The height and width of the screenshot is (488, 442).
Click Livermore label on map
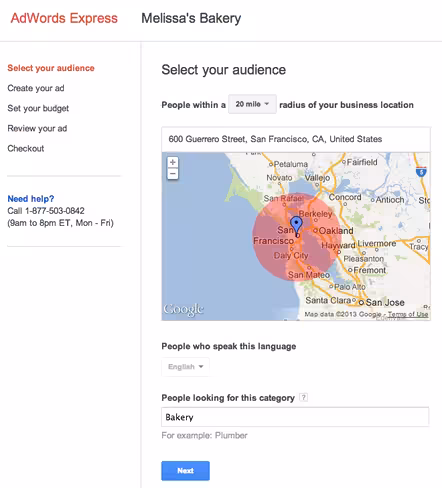377,244
